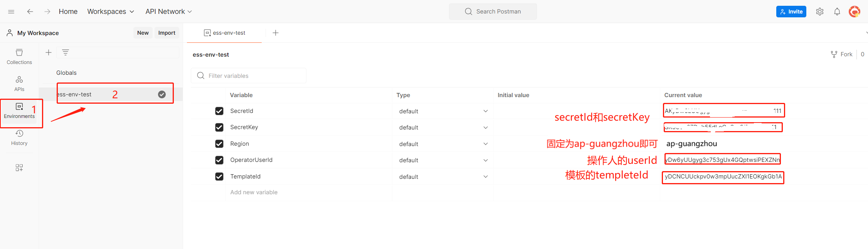Create a new environment with plus icon
Image resolution: width=868 pixels, height=249 pixels.
pyautogui.click(x=49, y=52)
